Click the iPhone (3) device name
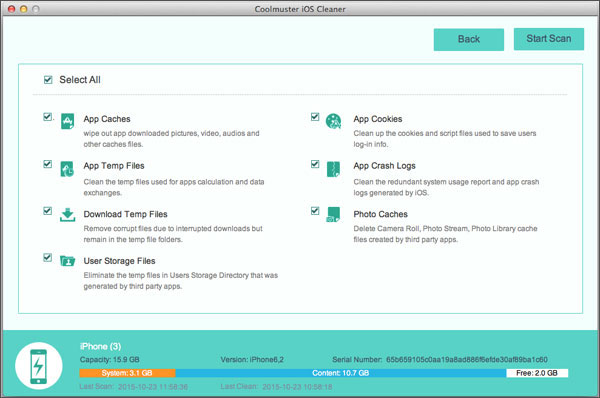 (101, 347)
